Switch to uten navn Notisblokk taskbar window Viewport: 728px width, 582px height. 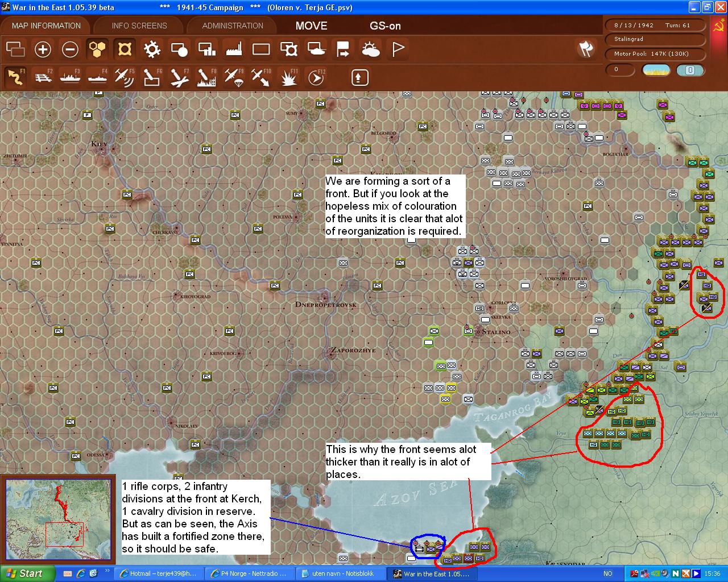point(340,573)
